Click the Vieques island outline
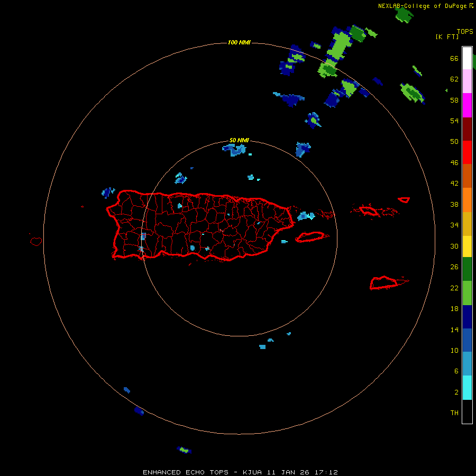476x476 pixels. tap(312, 237)
